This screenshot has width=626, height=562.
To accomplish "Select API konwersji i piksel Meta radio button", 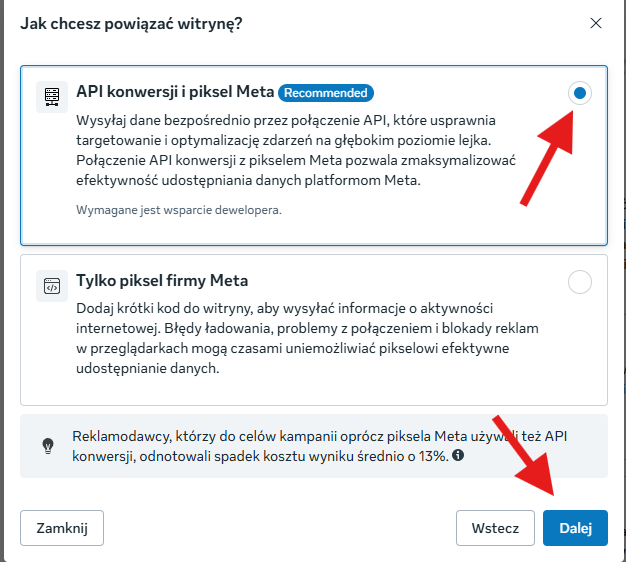I will [580, 94].
